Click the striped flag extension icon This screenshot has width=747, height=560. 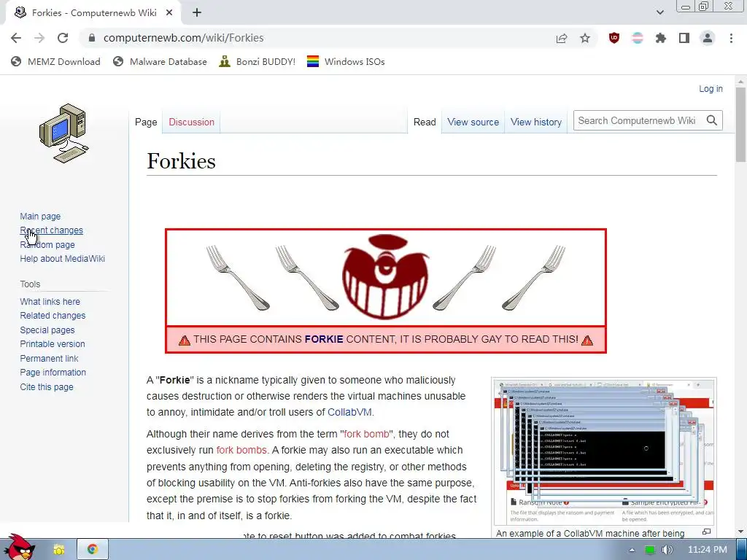pyautogui.click(x=638, y=38)
